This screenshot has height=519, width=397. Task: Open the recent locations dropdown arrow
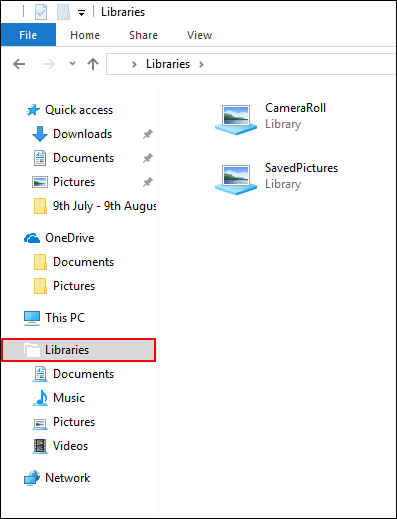(x=72, y=63)
